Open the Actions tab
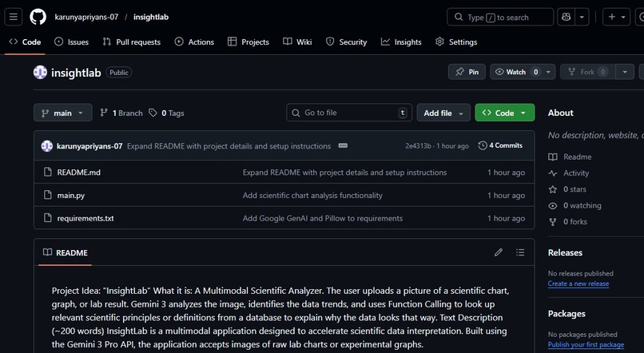 click(194, 42)
